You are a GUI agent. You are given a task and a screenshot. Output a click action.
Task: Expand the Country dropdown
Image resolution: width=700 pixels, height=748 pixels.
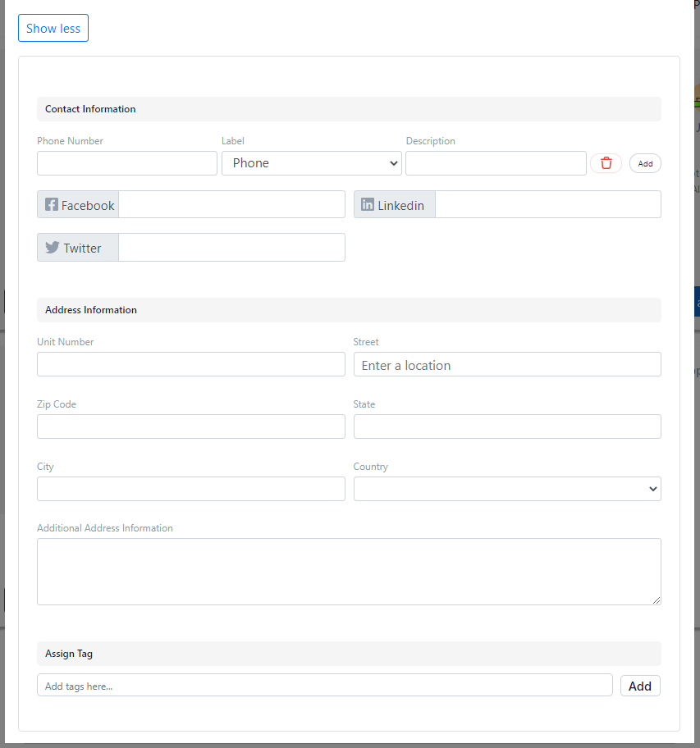(507, 489)
